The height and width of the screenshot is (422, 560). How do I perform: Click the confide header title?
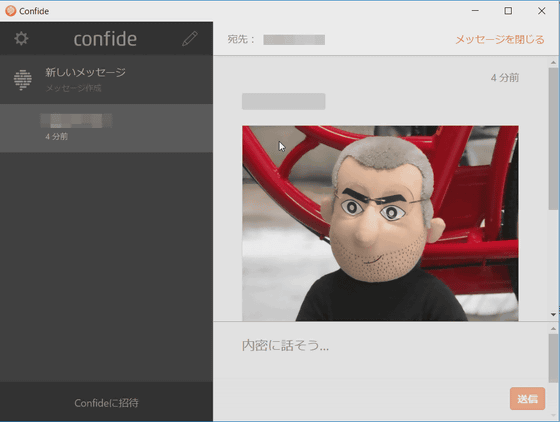(105, 39)
